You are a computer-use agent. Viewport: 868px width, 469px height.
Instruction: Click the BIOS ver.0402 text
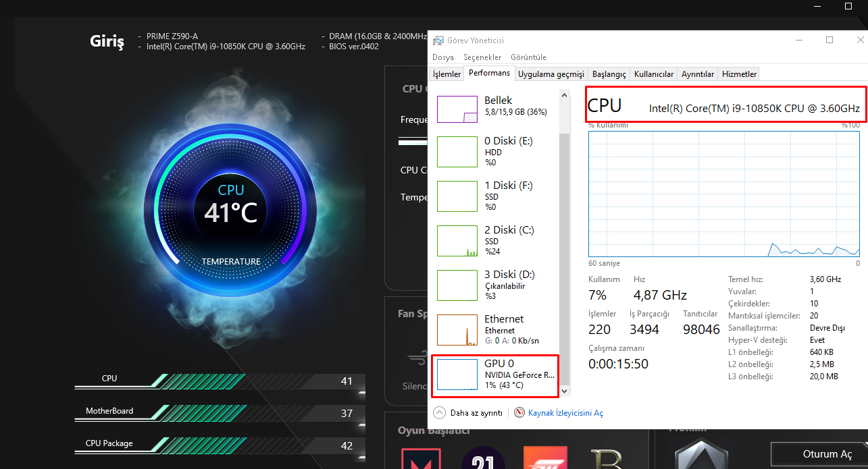pos(354,47)
